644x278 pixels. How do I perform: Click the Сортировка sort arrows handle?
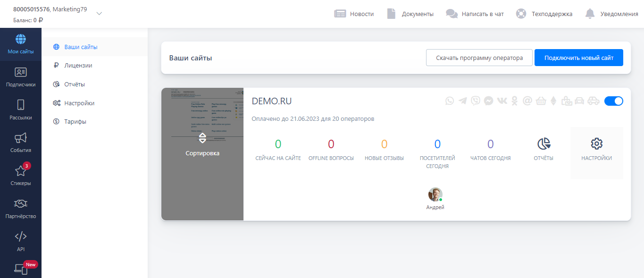point(202,138)
